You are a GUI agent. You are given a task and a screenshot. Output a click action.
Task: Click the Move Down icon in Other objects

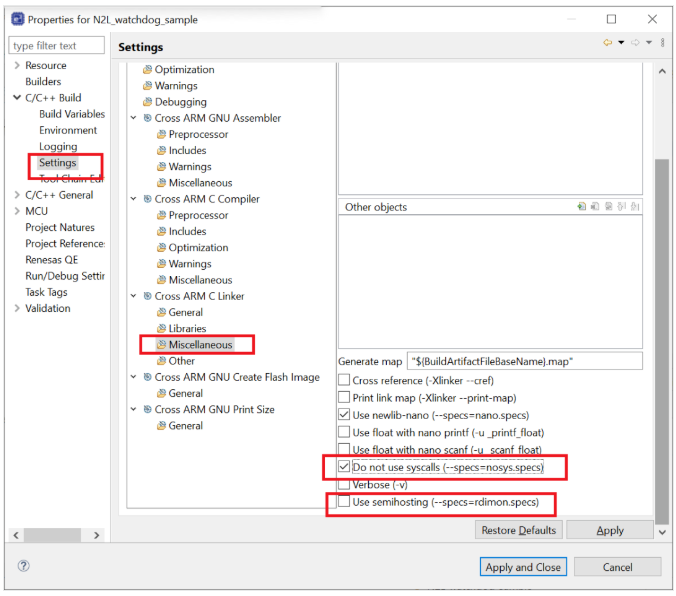[635, 207]
